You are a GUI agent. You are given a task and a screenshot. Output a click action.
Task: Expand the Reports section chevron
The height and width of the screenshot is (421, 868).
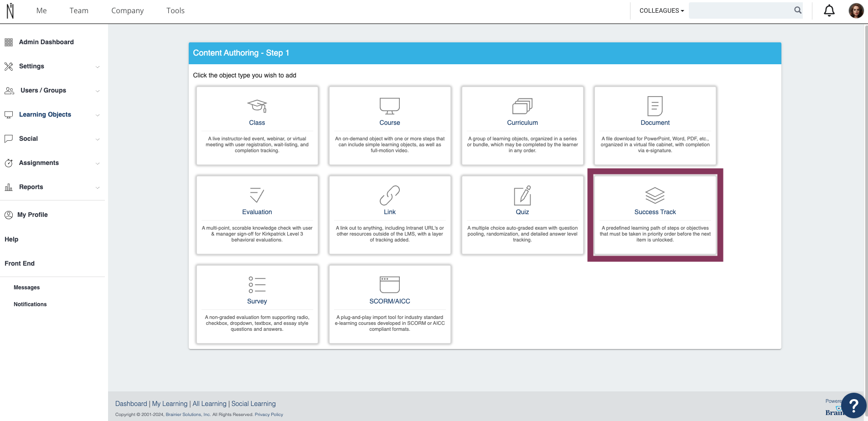[98, 188]
